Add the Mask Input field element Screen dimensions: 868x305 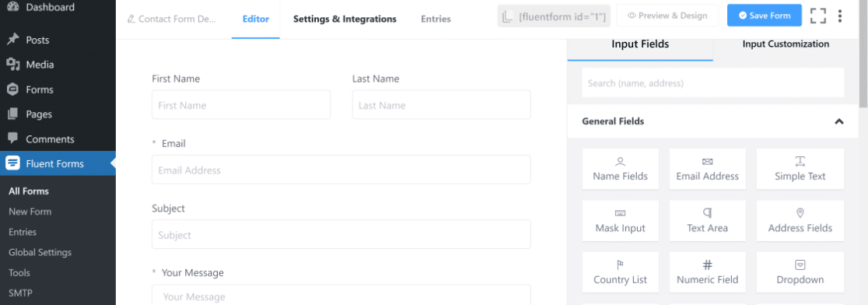[x=621, y=221]
